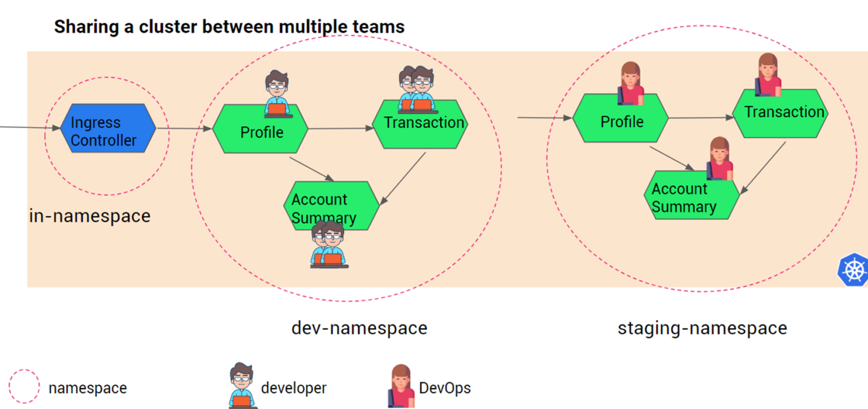The width and height of the screenshot is (868, 409).
Task: Click the DevOps icon in the legend
Action: click(401, 386)
